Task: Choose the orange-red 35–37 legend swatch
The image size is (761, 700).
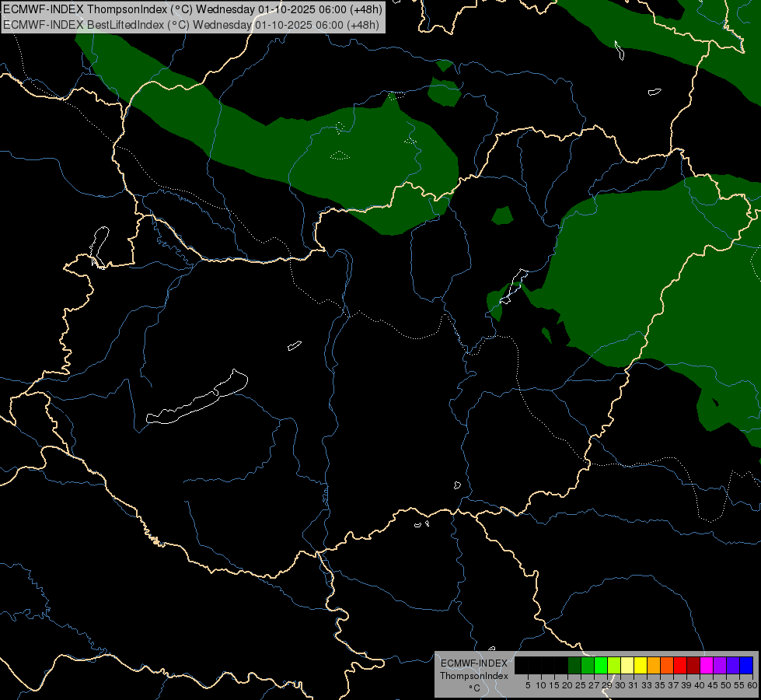Action: click(667, 665)
